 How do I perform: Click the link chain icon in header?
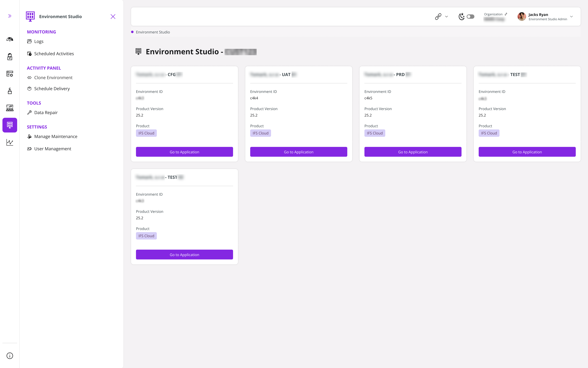[x=438, y=17]
